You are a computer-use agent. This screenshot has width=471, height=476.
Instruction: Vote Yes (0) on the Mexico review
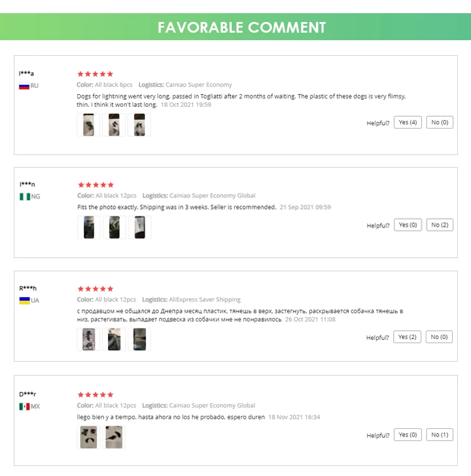[x=408, y=435]
